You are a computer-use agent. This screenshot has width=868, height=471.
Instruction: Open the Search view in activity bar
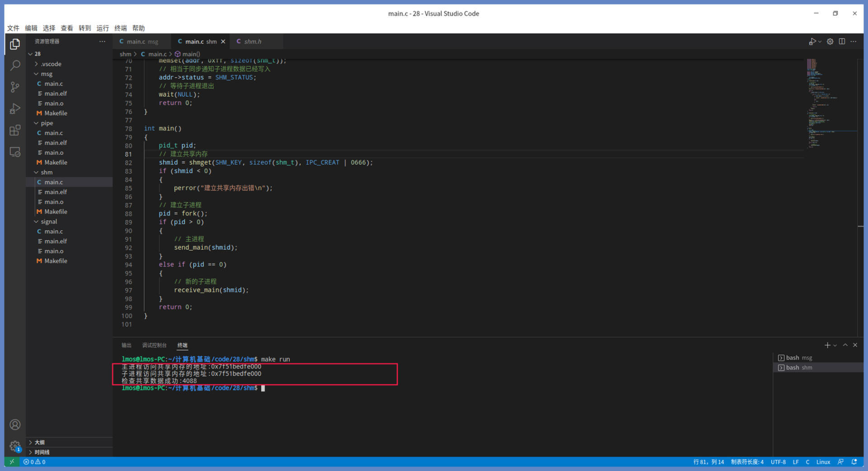[15, 66]
